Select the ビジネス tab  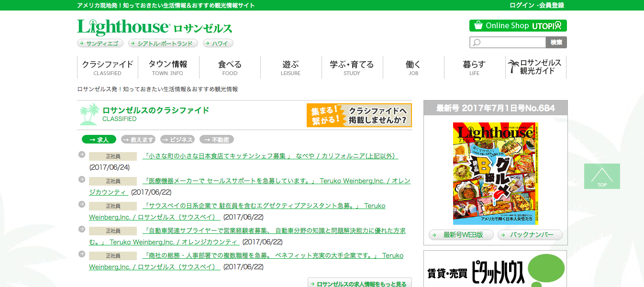pyautogui.click(x=178, y=140)
